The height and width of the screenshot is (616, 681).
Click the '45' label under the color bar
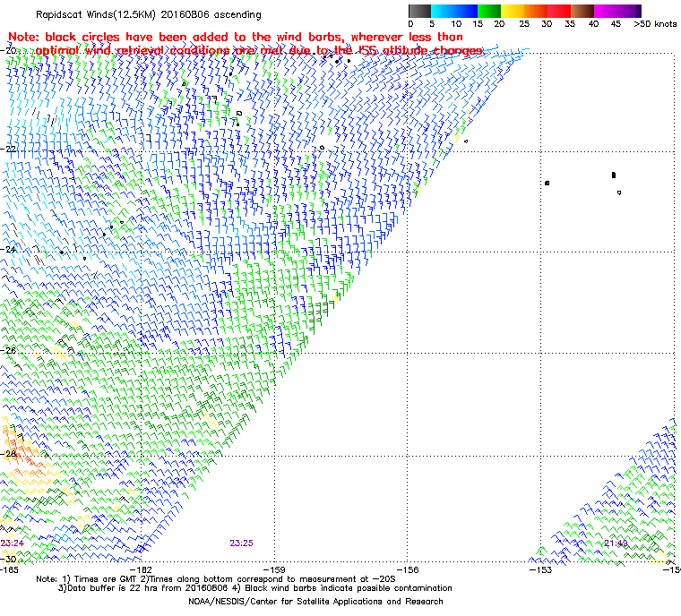[x=616, y=24]
